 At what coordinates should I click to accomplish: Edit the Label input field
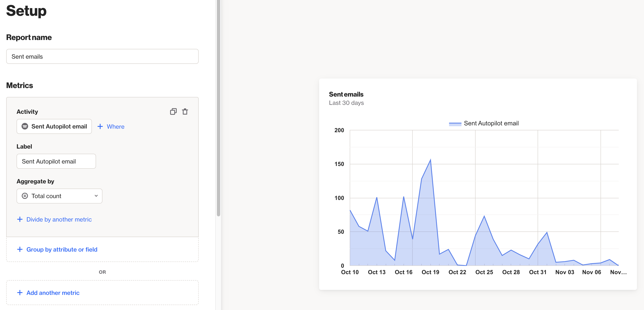[x=56, y=161]
